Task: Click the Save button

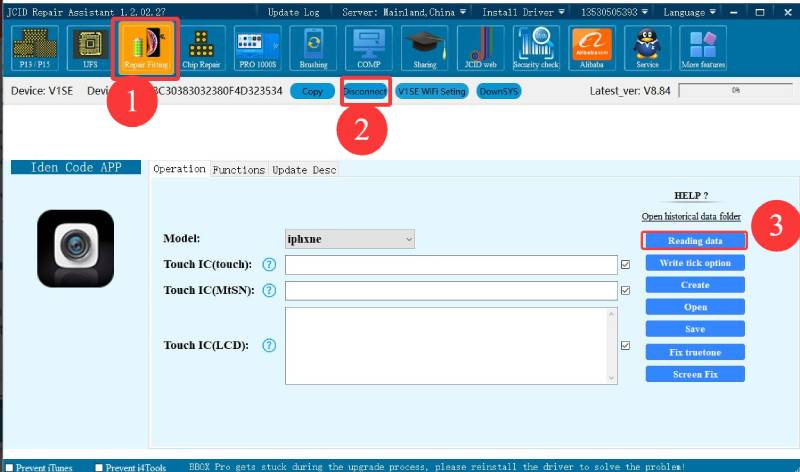Action: coord(695,329)
